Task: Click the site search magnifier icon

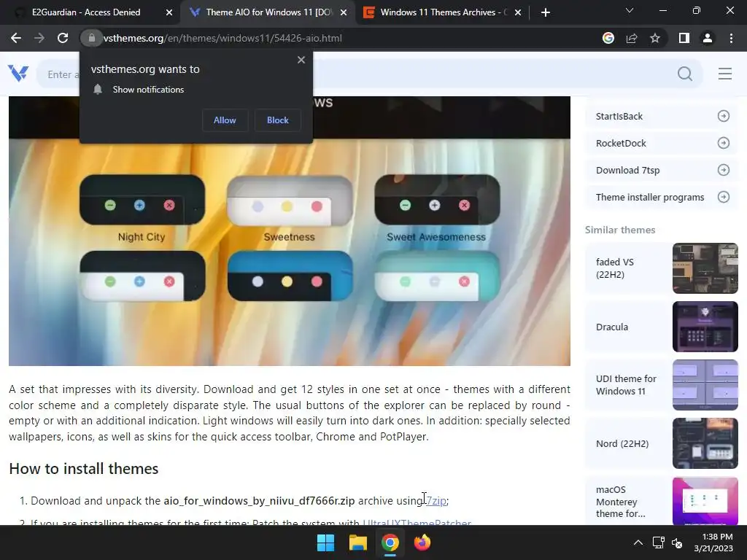Action: pos(685,74)
